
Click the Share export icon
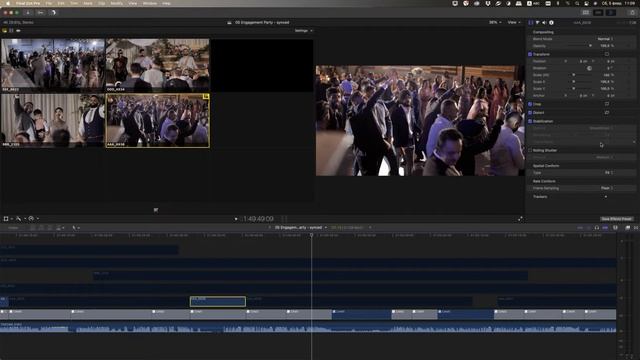[633, 13]
